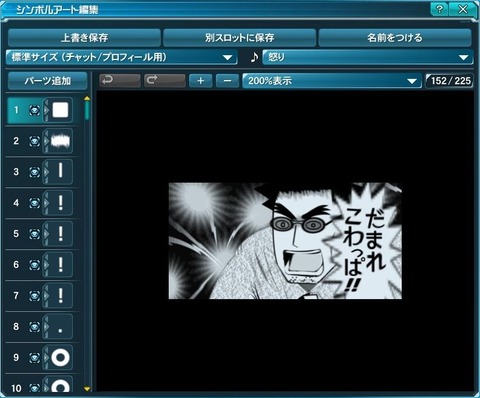Open the 200%表示 zoom level dropdown
The height and width of the screenshot is (398, 480).
(332, 81)
